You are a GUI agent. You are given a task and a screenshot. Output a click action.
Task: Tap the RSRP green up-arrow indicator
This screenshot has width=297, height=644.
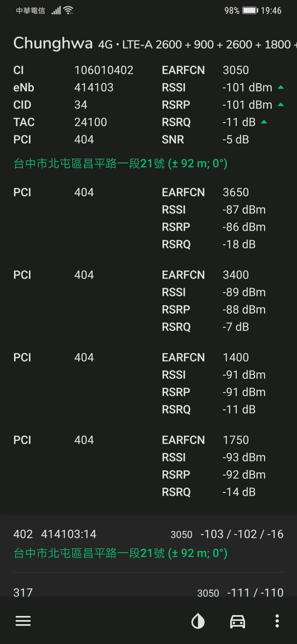[x=281, y=104]
